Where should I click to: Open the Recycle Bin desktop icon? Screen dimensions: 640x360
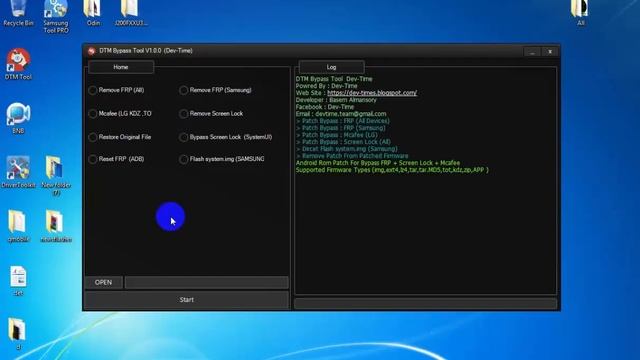(18, 13)
